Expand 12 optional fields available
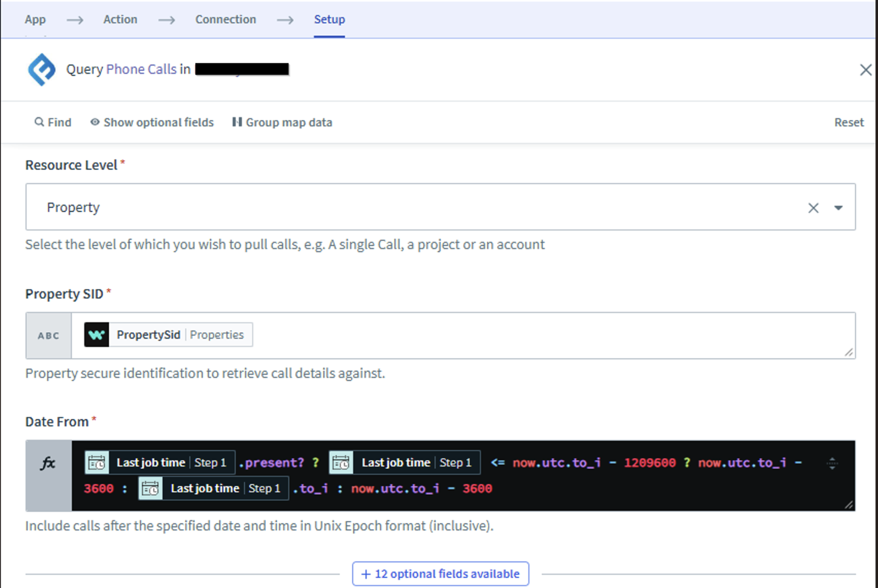Image resolution: width=878 pixels, height=588 pixels. click(440, 574)
